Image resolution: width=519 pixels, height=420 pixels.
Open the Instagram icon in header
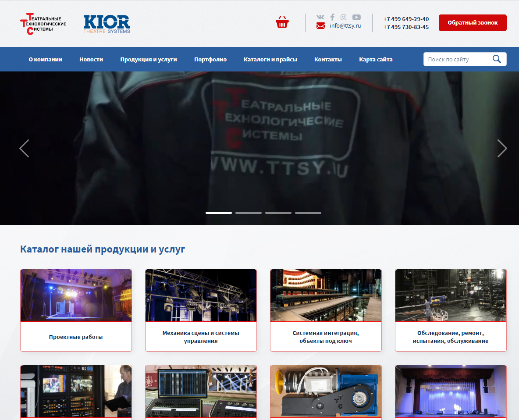point(344,17)
